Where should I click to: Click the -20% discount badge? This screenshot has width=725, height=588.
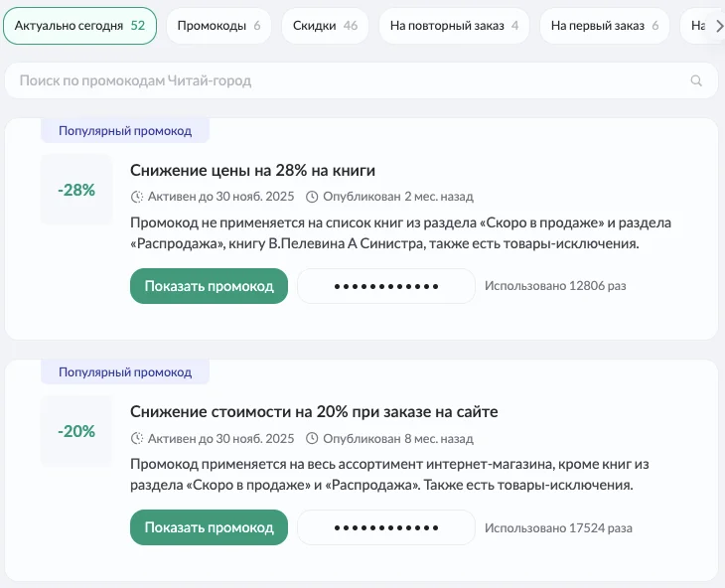point(76,431)
